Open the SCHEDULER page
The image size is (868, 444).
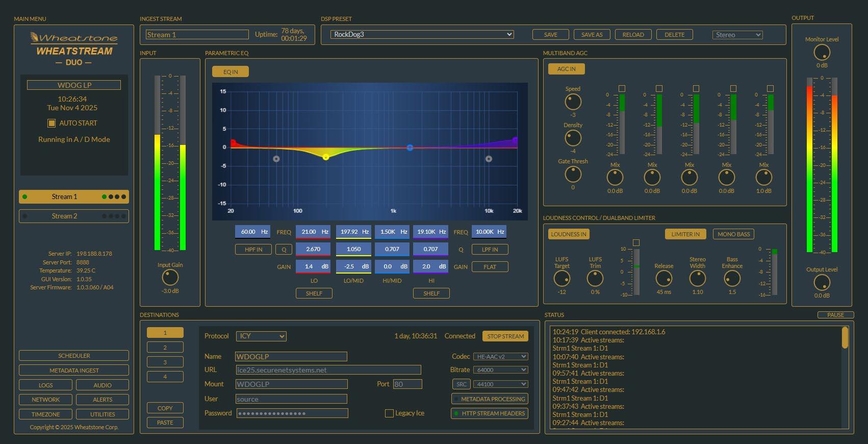pyautogui.click(x=73, y=356)
